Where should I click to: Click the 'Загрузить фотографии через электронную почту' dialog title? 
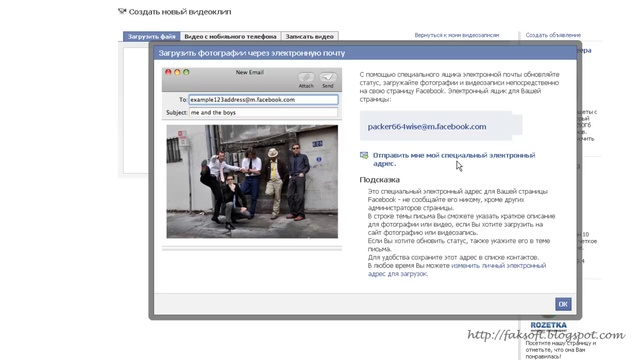coord(252,53)
